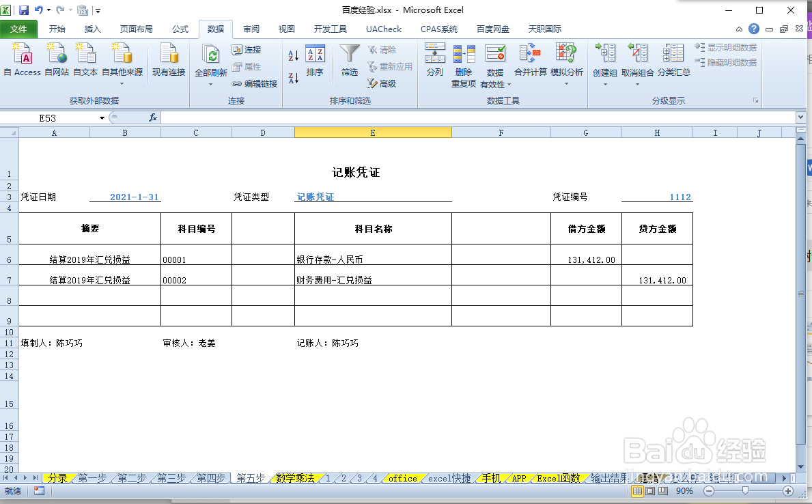Click the 分列 text-to-columns icon

pyautogui.click(x=435, y=61)
